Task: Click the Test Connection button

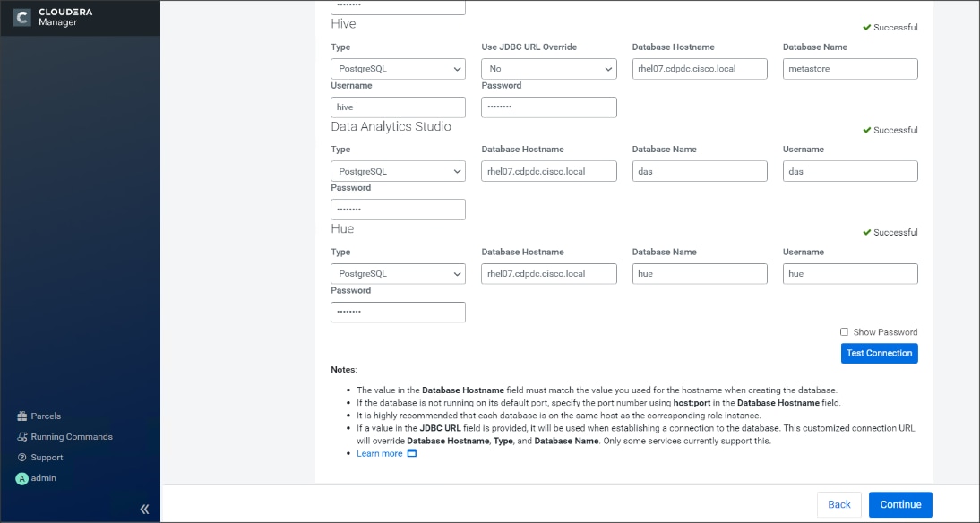Action: 880,353
